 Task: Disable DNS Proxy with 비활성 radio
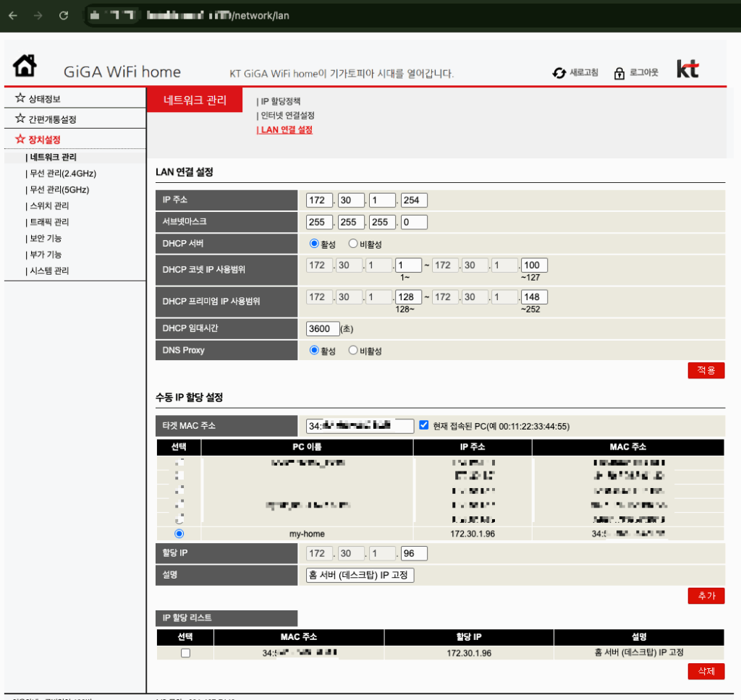pos(353,350)
